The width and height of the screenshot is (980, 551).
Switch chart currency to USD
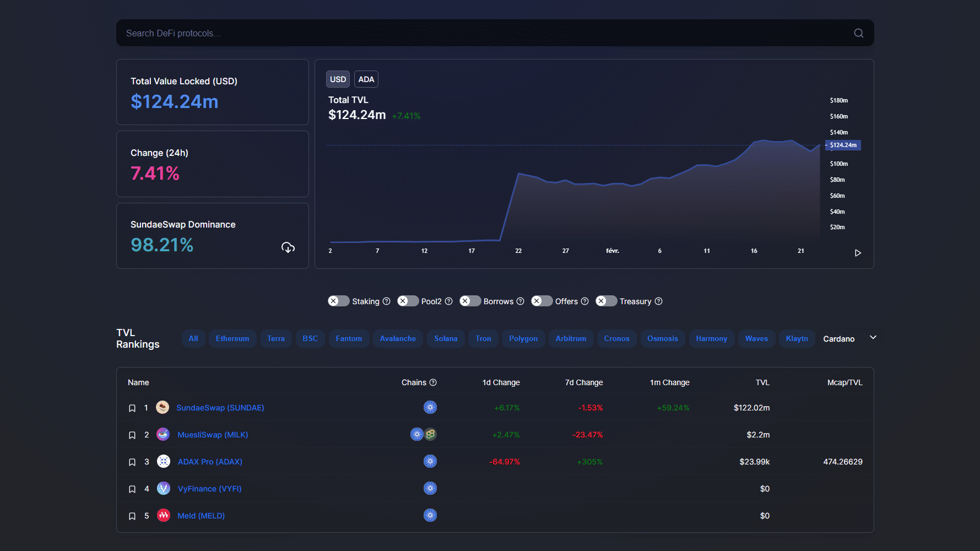[338, 79]
